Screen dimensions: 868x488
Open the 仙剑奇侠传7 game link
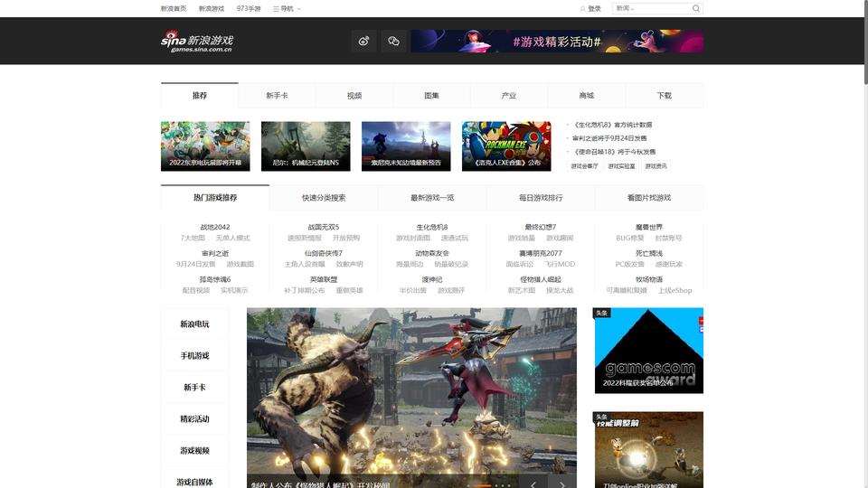pos(324,253)
